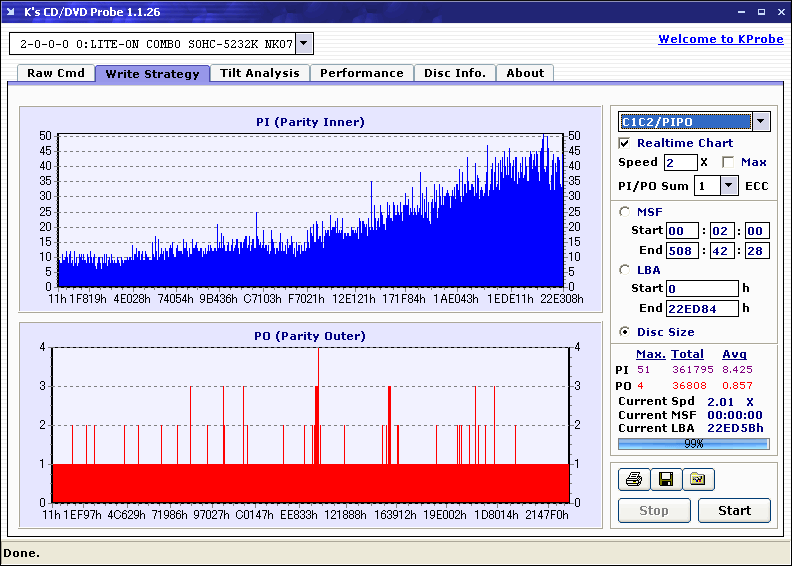Go to the Raw Cmd tab
This screenshot has height=566, width=792.
pyautogui.click(x=56, y=73)
